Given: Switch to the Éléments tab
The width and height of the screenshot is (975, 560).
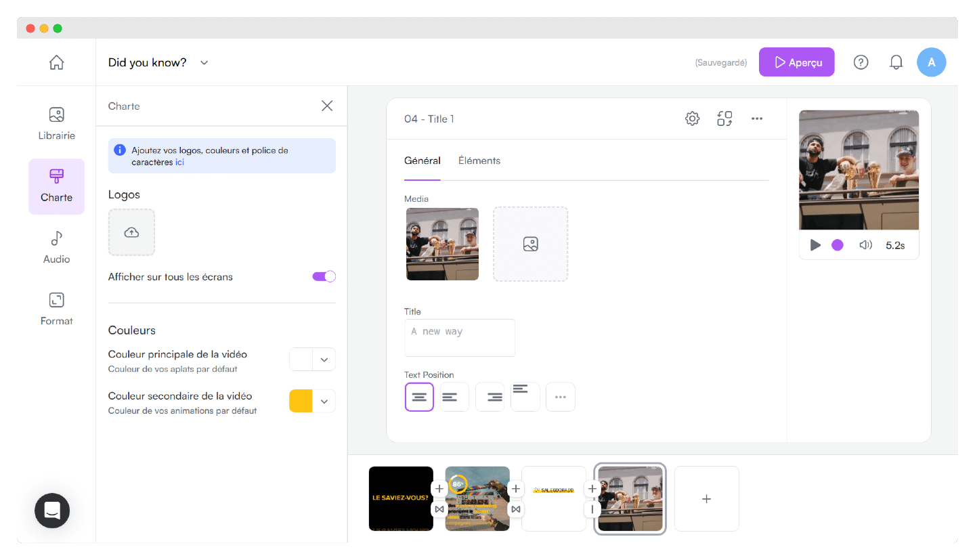Looking at the screenshot, I should pos(479,160).
